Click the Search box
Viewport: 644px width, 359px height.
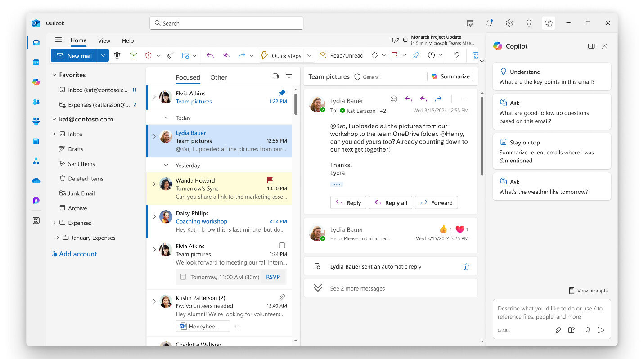226,23
